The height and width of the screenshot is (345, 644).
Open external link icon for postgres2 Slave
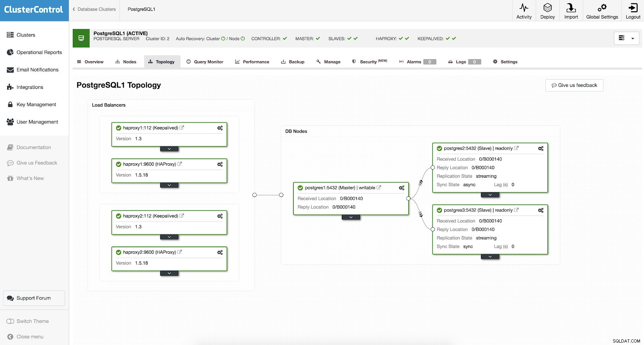pyautogui.click(x=516, y=148)
